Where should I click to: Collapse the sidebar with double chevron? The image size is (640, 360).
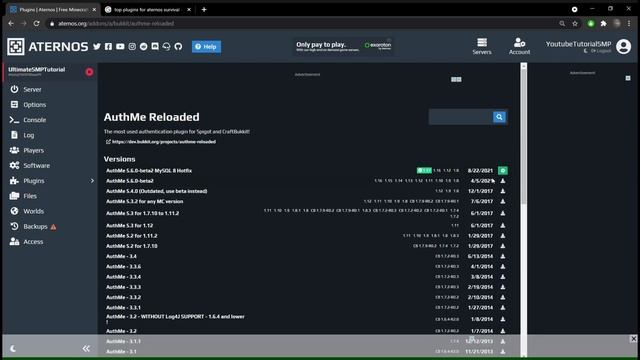click(x=86, y=349)
